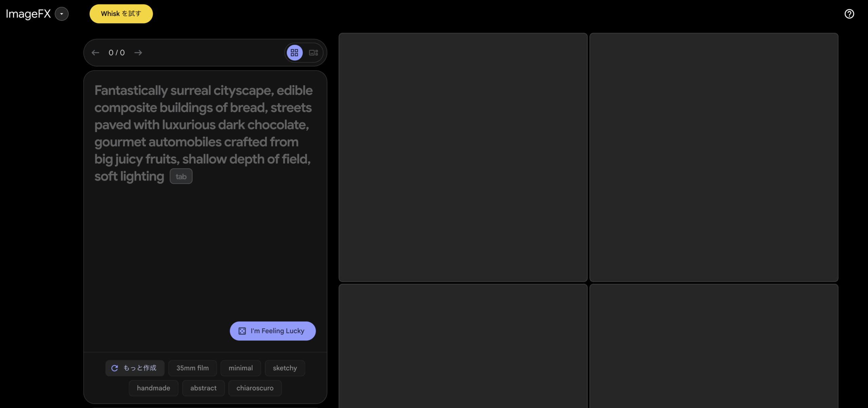Click the Whisk を試す button
The image size is (868, 408).
(x=121, y=14)
